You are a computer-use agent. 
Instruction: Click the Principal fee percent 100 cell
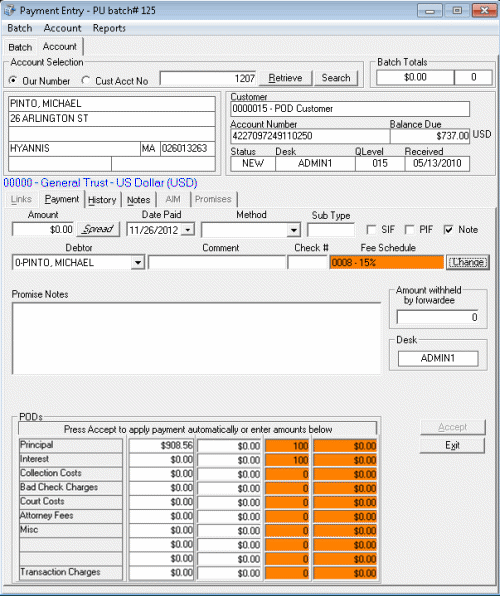click(287, 446)
